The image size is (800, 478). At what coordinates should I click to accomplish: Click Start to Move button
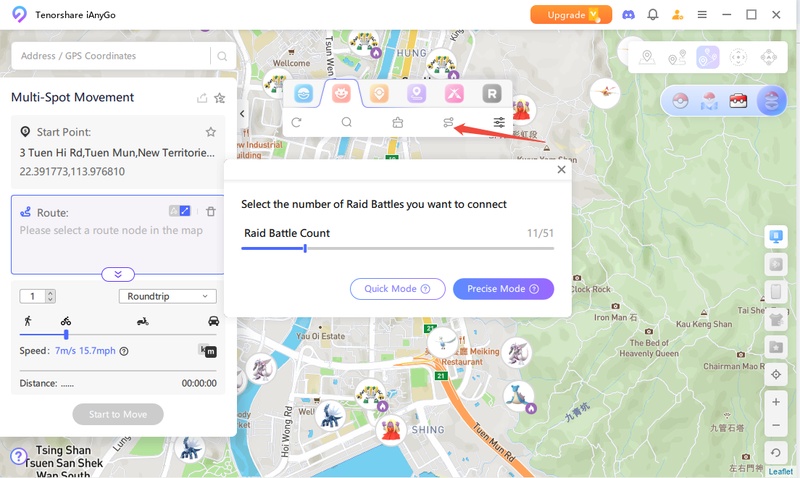point(118,414)
